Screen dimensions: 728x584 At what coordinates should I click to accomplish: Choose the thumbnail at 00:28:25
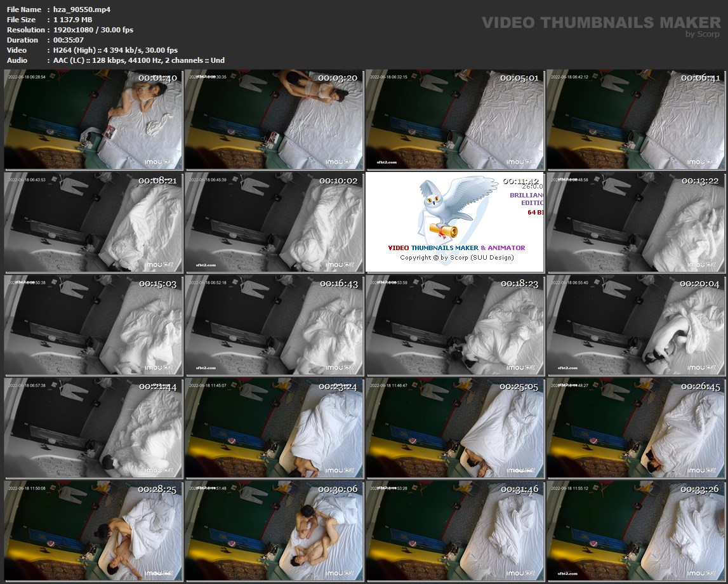tap(93, 531)
